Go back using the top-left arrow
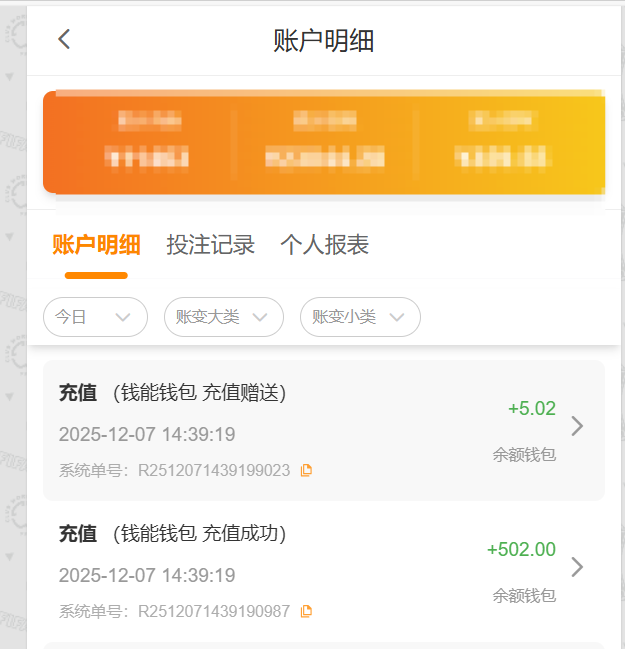The width and height of the screenshot is (625, 649). click(x=65, y=40)
